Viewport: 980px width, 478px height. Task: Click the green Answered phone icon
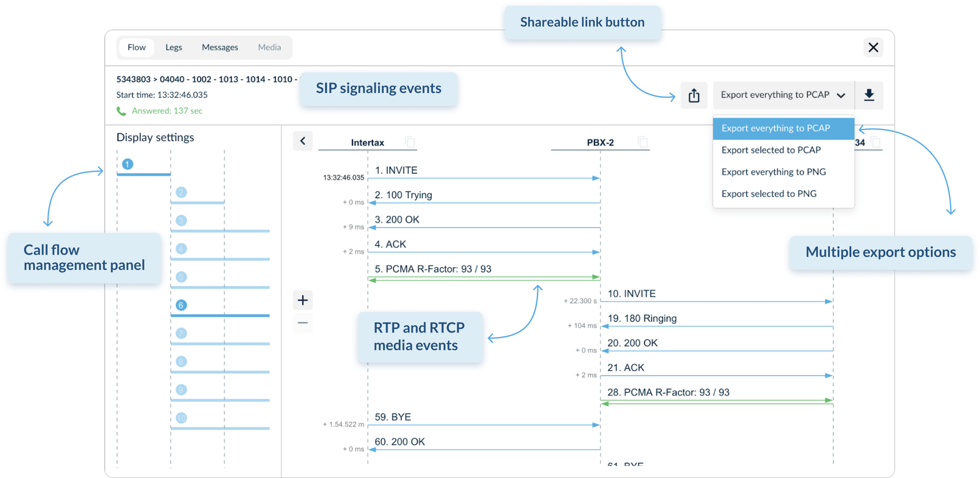[122, 111]
